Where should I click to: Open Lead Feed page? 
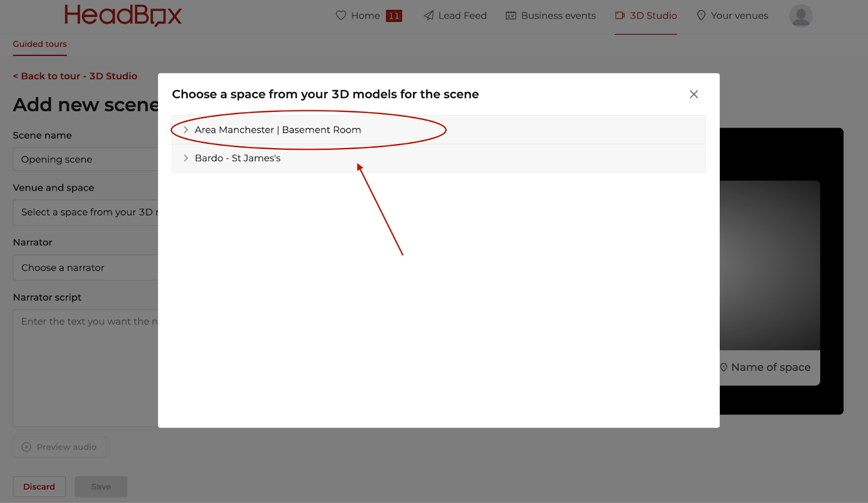coord(462,16)
